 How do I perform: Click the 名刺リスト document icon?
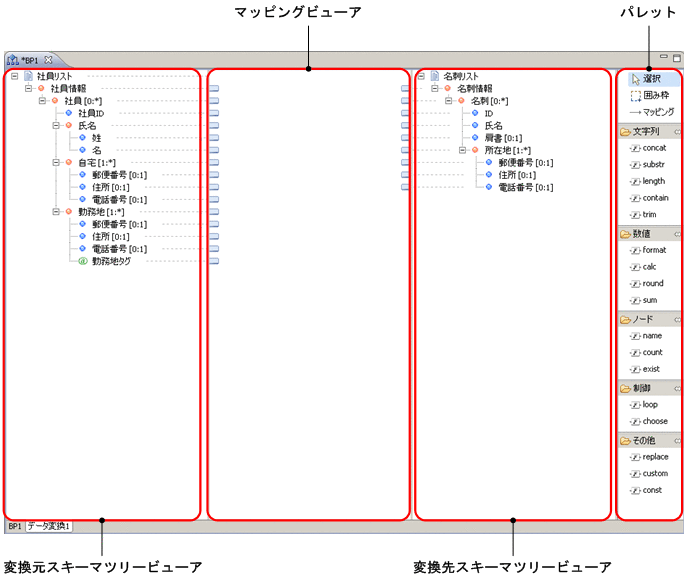click(435, 76)
